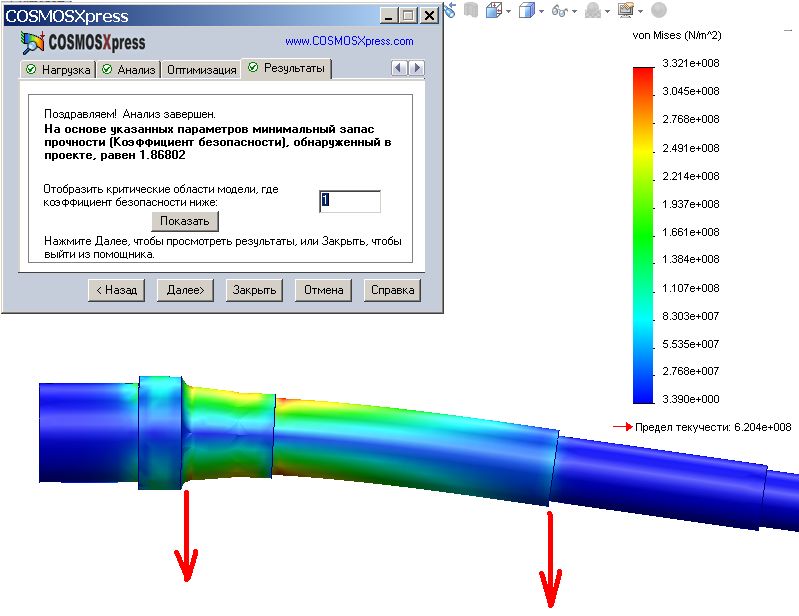Click the View Settings monitor icon

click(x=626, y=10)
